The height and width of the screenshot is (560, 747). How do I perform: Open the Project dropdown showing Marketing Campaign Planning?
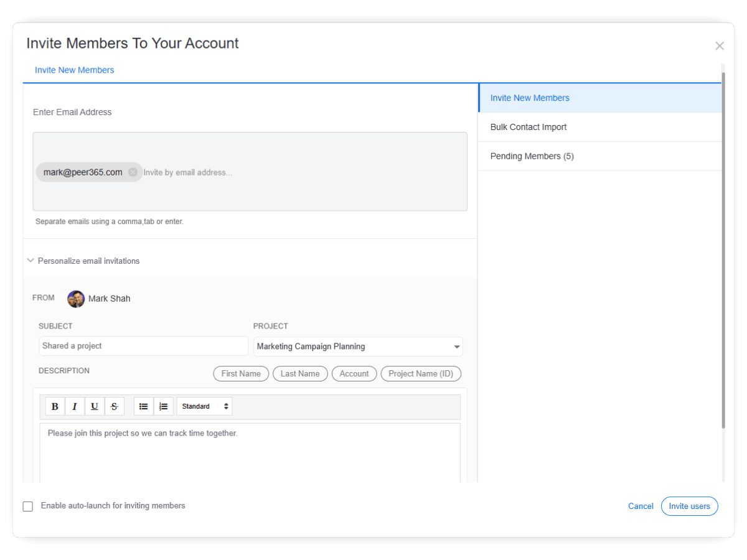(358, 347)
